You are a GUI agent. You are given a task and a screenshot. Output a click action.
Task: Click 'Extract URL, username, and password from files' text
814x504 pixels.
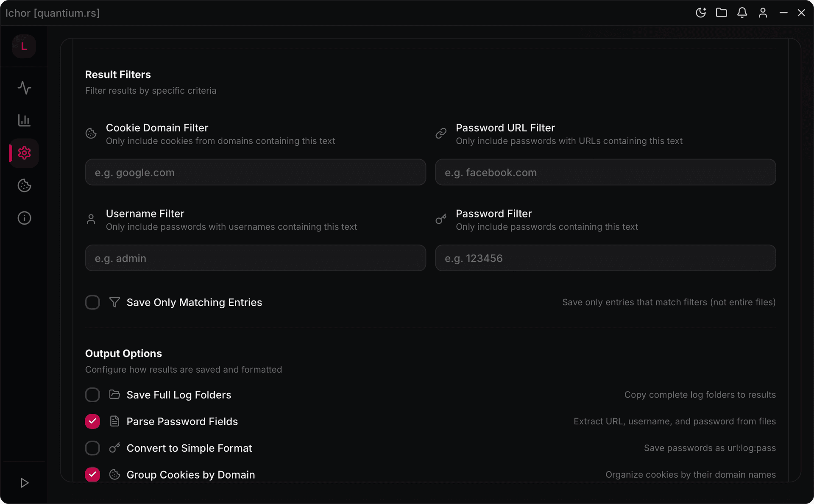pos(675,421)
